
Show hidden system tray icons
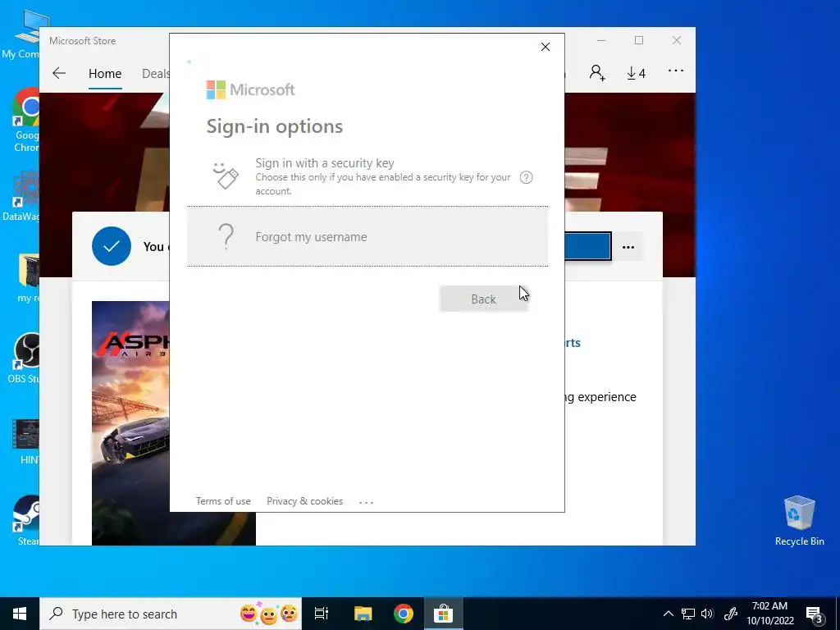668,614
